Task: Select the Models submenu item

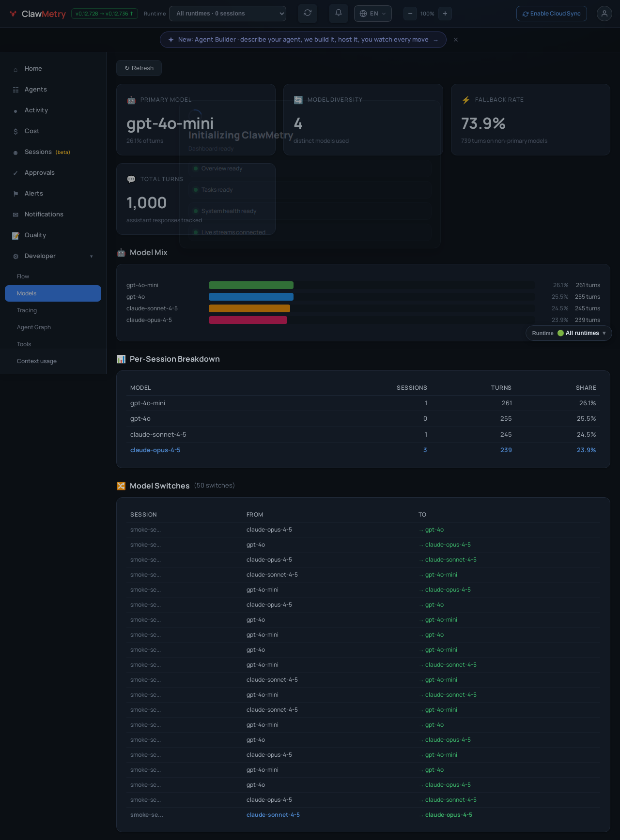Action: (53, 293)
